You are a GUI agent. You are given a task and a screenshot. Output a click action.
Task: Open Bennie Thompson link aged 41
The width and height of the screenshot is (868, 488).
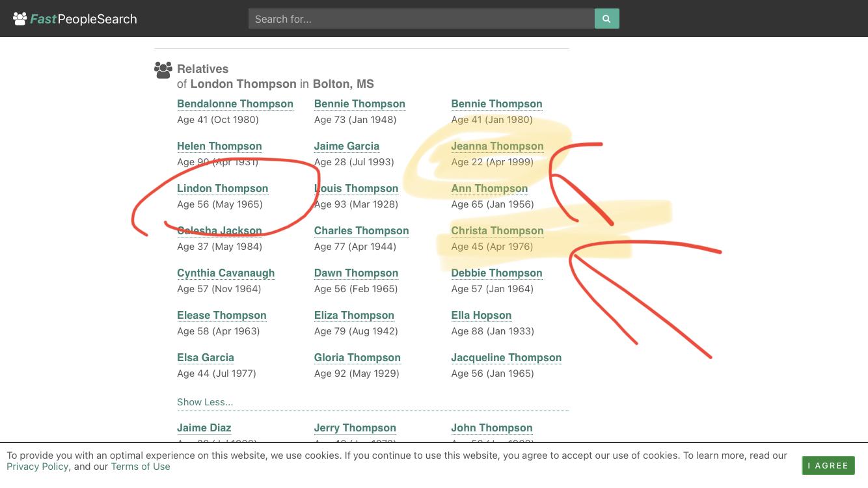tap(496, 104)
